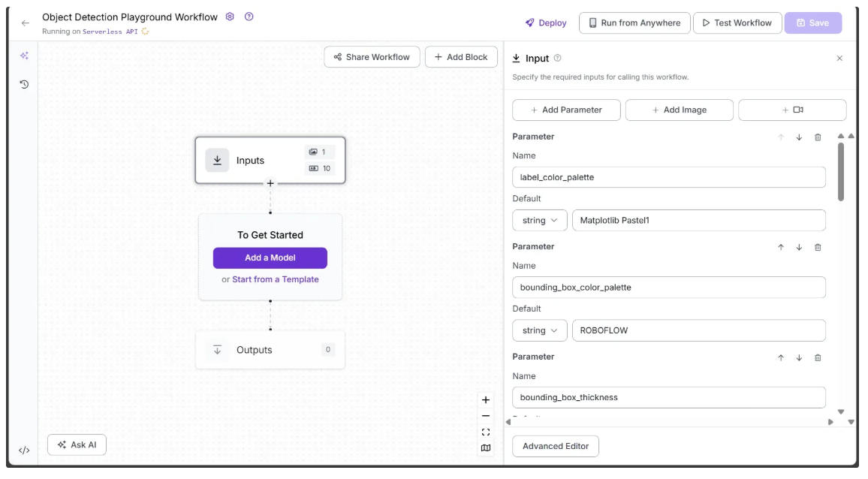Screen dimensions: 868x479
Task: Click plus connector below Inputs node
Action: tap(270, 182)
